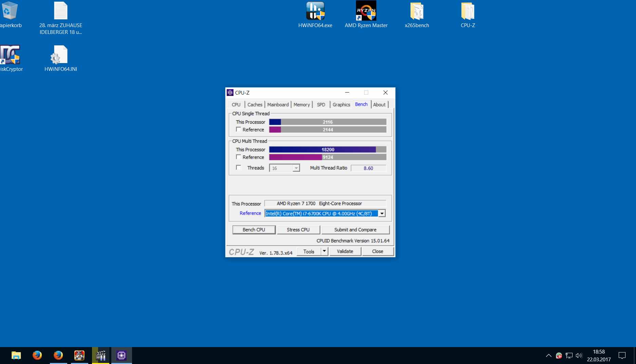Click the purple CPU-Z taskbar icon
This screenshot has height=364, width=636.
click(121, 355)
